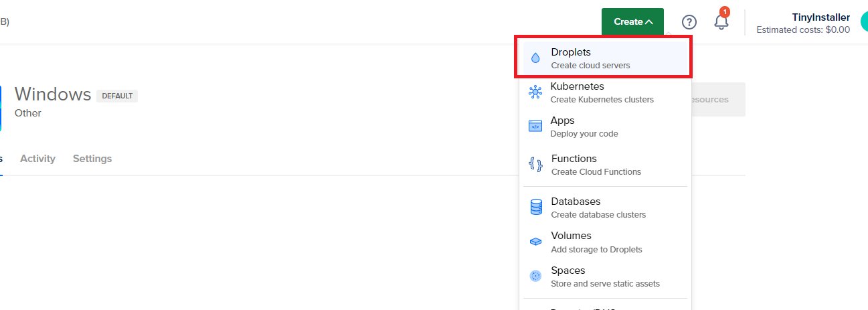Click the Volumes storage block icon
This screenshot has height=310, width=868.
pyautogui.click(x=535, y=242)
